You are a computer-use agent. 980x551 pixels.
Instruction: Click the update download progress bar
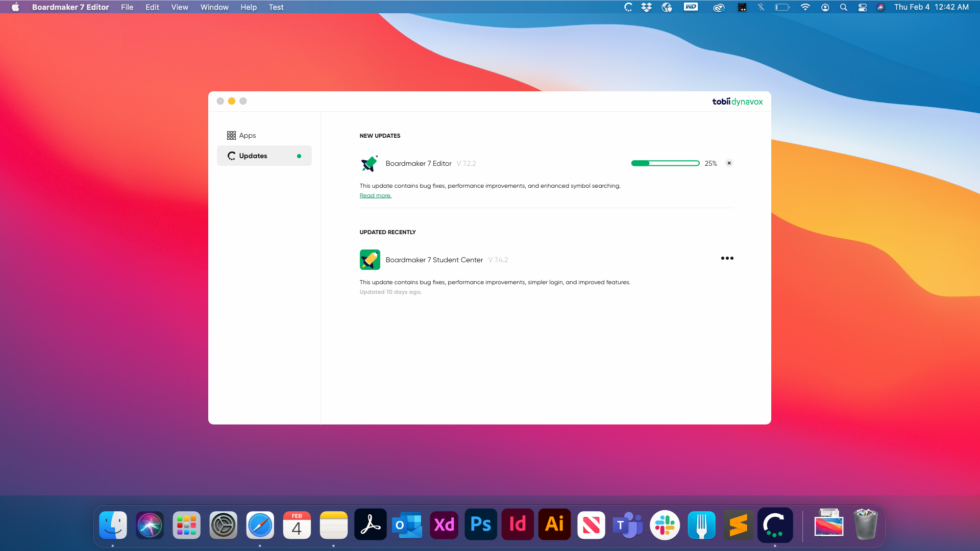point(665,163)
